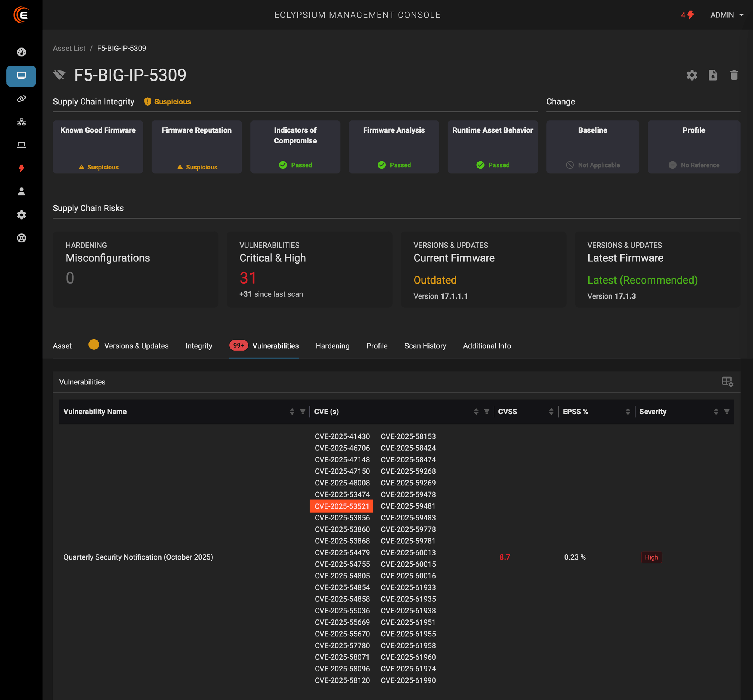
Task: Open asset settings gear next to title
Action: point(692,75)
